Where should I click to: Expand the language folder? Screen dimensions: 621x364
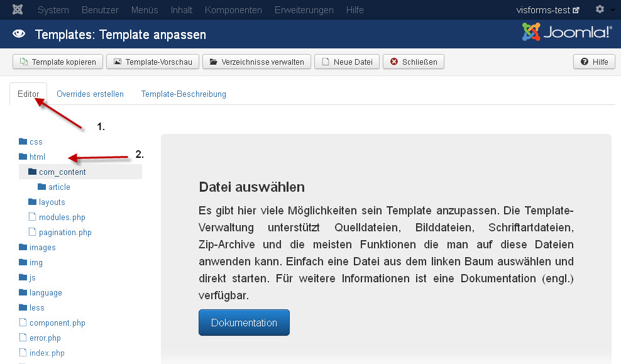click(23, 292)
